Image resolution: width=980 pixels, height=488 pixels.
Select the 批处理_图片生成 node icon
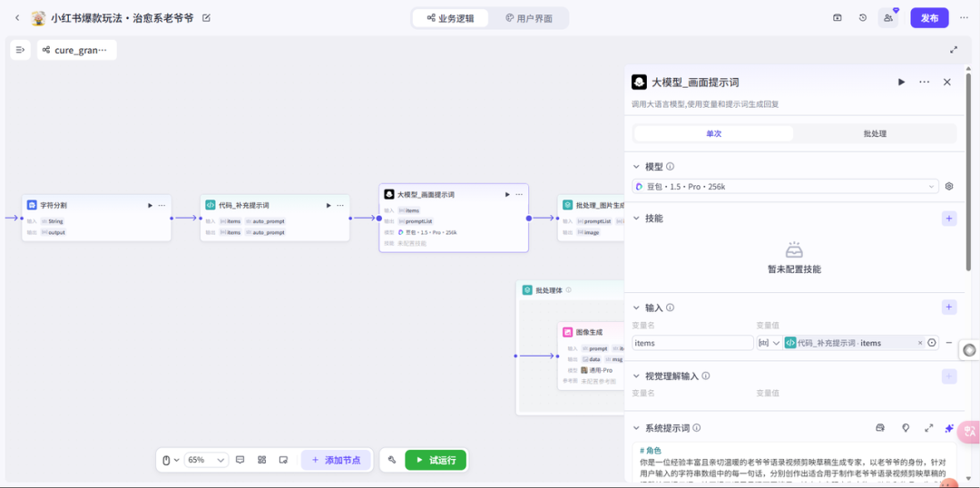567,205
